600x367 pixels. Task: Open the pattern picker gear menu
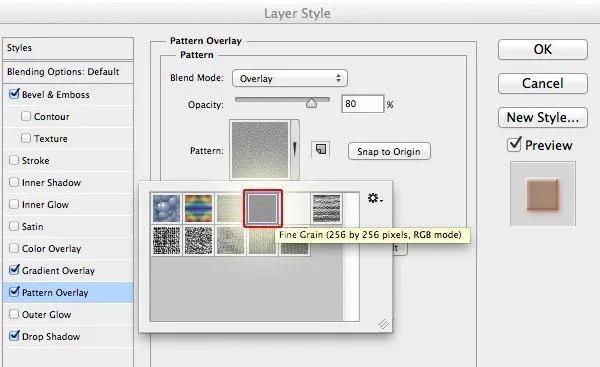pos(375,198)
